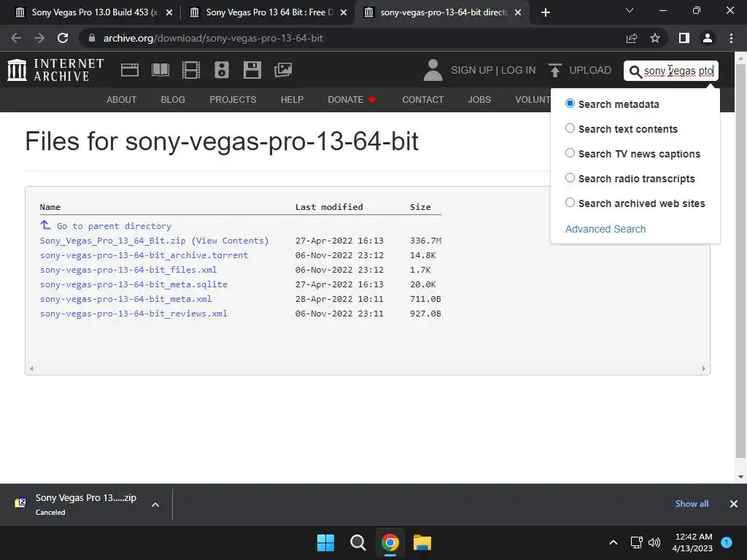
Task: Click SIGN UP link
Action: pos(472,71)
